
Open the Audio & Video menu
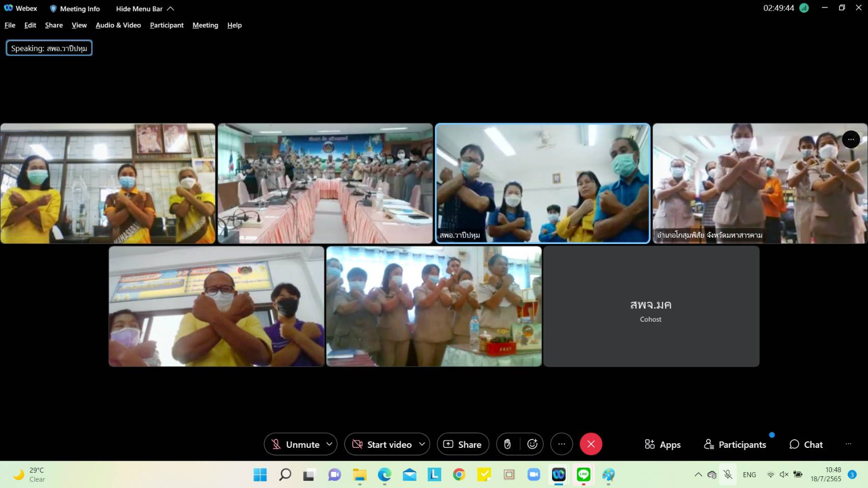click(x=118, y=25)
